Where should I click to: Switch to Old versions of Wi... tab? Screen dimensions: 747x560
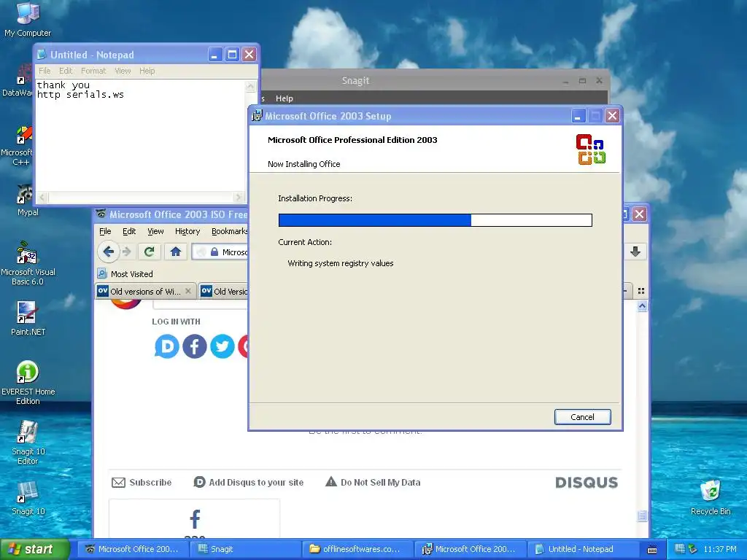[145, 292]
